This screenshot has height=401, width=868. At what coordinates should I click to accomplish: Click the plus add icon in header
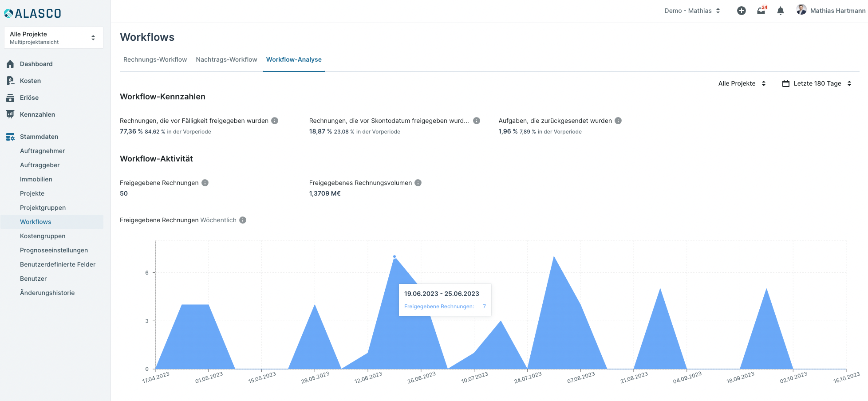click(741, 11)
